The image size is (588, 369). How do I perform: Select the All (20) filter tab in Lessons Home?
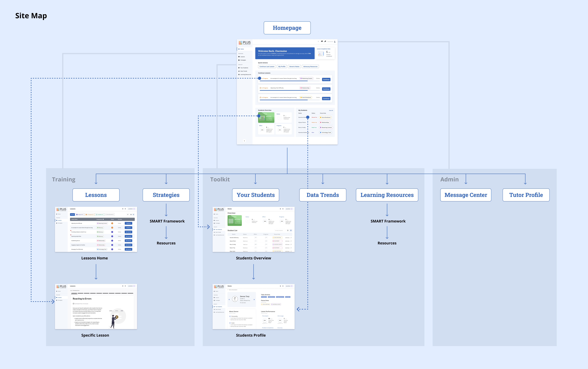click(x=72, y=215)
